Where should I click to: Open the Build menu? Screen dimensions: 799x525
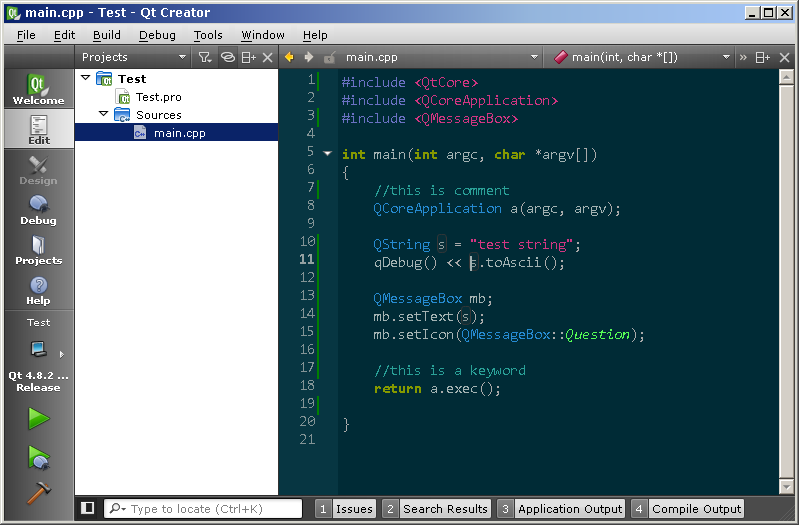tap(106, 35)
